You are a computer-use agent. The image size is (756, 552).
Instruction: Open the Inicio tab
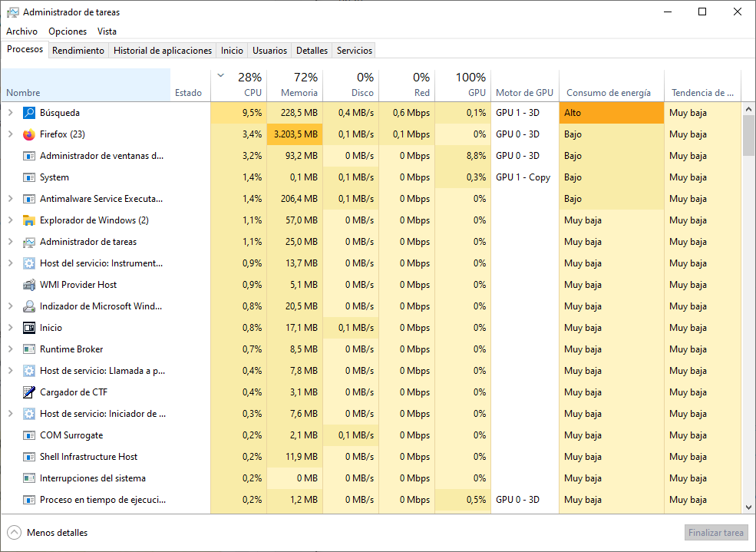(232, 51)
